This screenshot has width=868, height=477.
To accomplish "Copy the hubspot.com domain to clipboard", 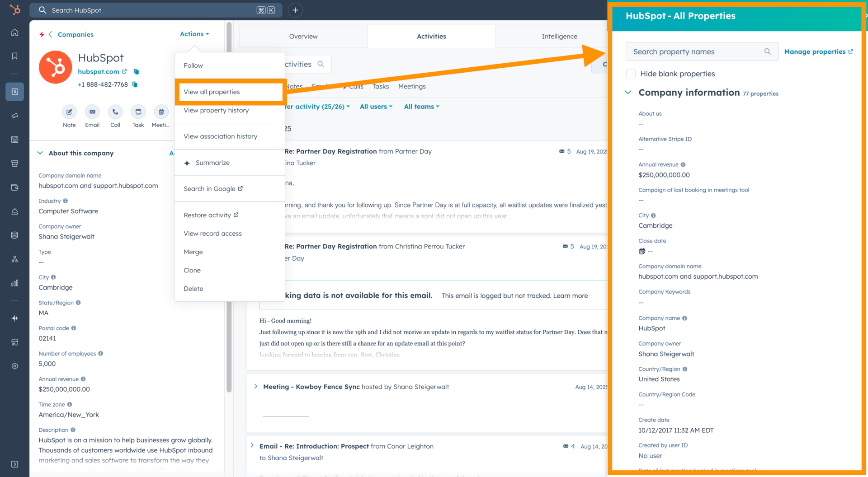I will coord(136,71).
